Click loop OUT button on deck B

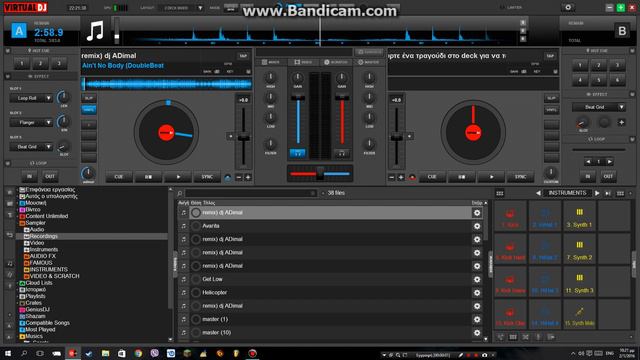[608, 176]
